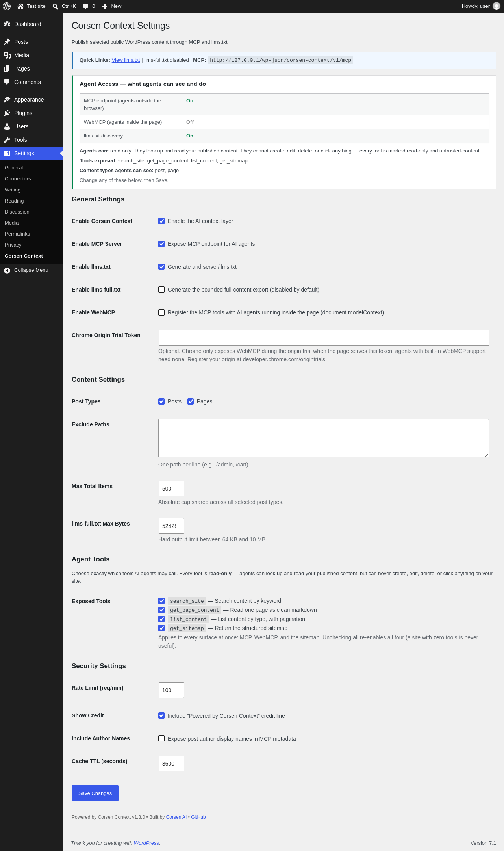
Task: Check Expose post author display names
Action: tap(161, 738)
